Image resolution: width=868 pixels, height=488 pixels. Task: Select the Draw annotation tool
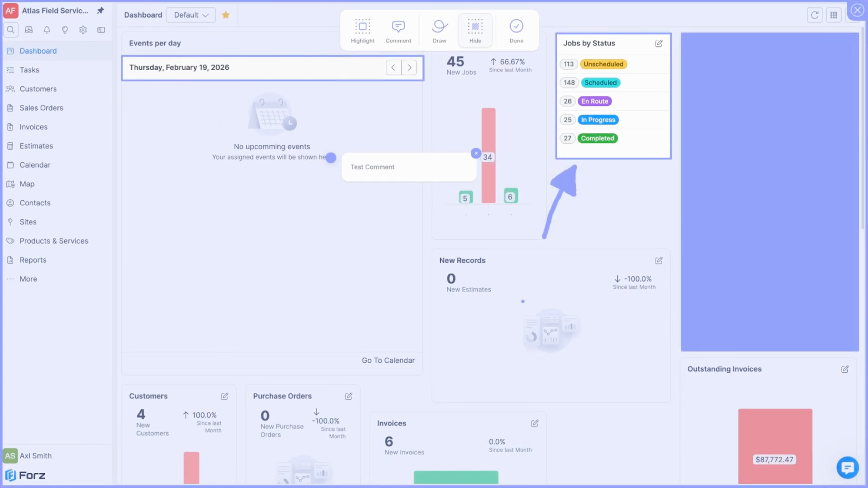click(439, 31)
